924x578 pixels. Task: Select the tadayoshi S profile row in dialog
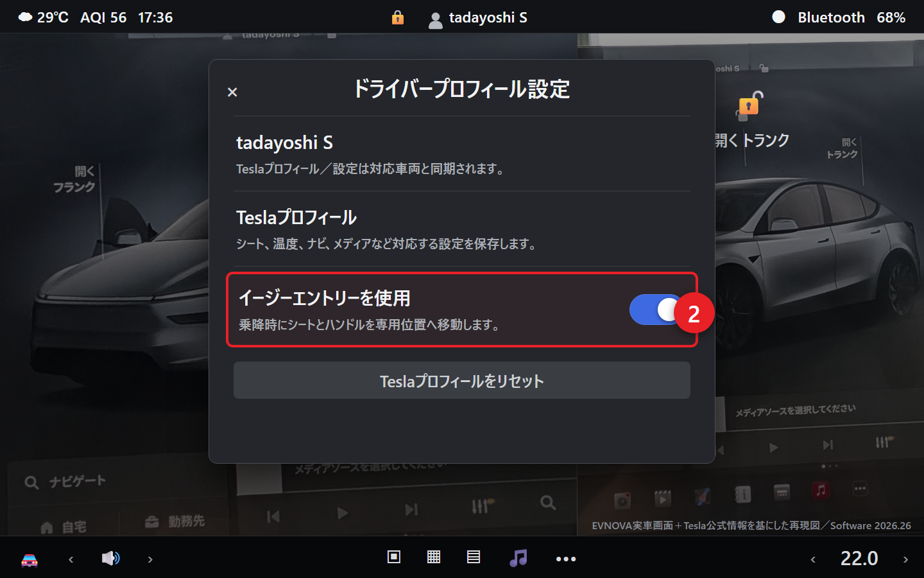(x=462, y=154)
